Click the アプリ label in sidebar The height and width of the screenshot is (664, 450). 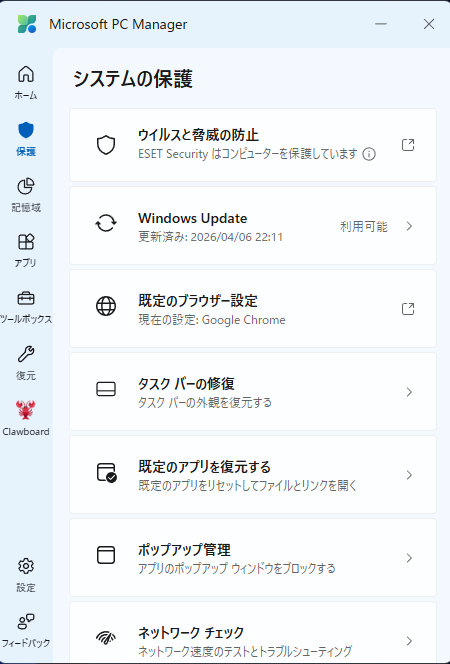tap(26, 263)
